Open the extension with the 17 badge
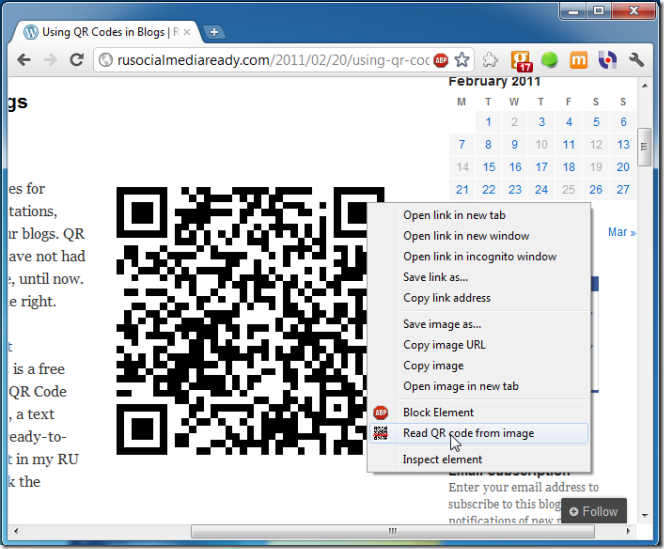Image resolution: width=664 pixels, height=549 pixels. pyautogui.click(x=521, y=61)
